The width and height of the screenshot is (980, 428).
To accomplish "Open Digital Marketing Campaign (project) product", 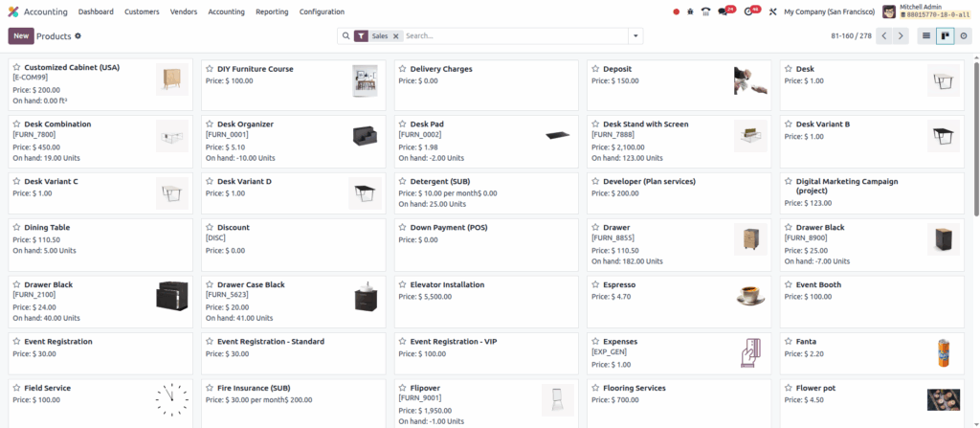I will 872,193.
